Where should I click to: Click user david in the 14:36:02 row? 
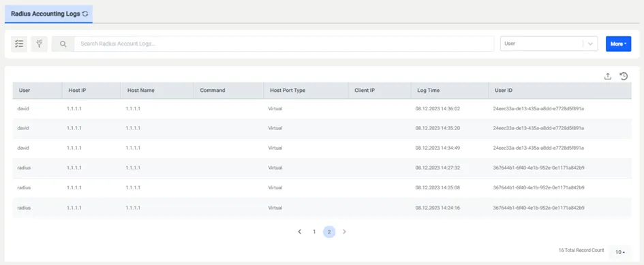tap(23, 109)
